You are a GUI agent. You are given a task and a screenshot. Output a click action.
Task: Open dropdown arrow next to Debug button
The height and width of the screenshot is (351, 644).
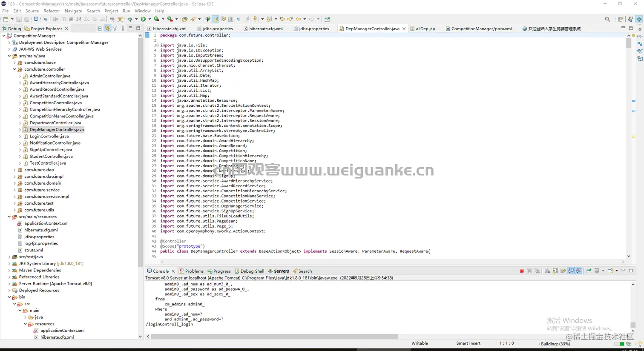136,19
